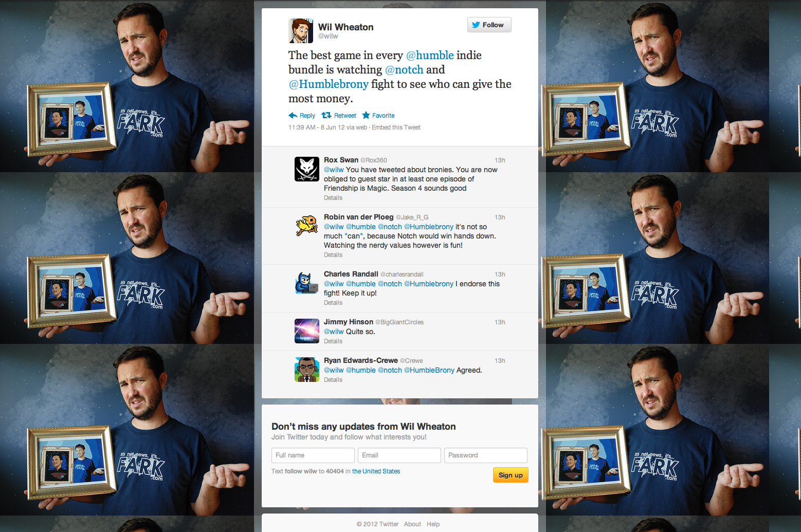Open the @notch mention in main tweet
The image size is (801, 532).
404,69
